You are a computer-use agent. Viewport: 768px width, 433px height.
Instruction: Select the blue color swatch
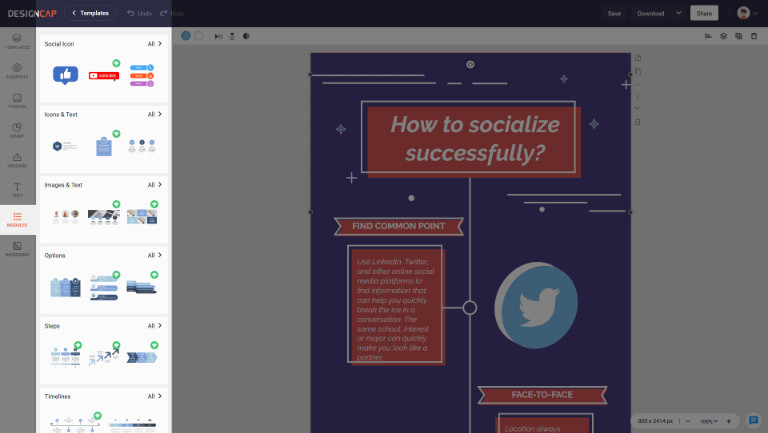186,36
